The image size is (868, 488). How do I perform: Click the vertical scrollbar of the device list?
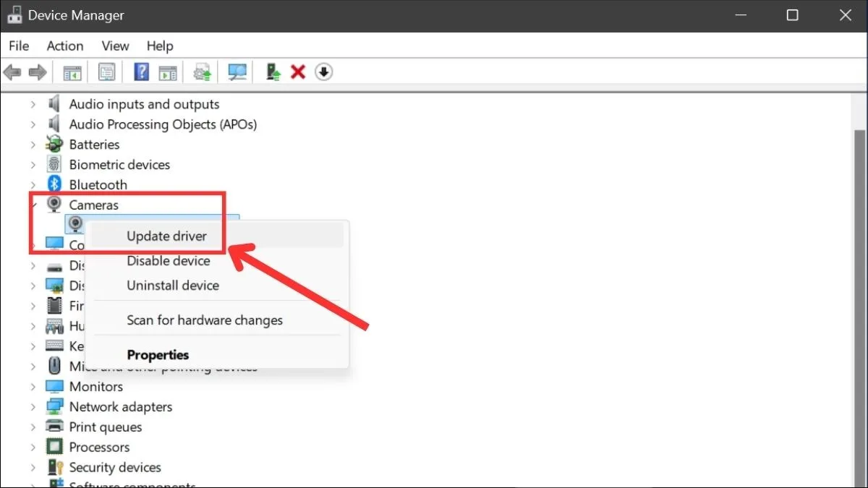pyautogui.click(x=859, y=289)
